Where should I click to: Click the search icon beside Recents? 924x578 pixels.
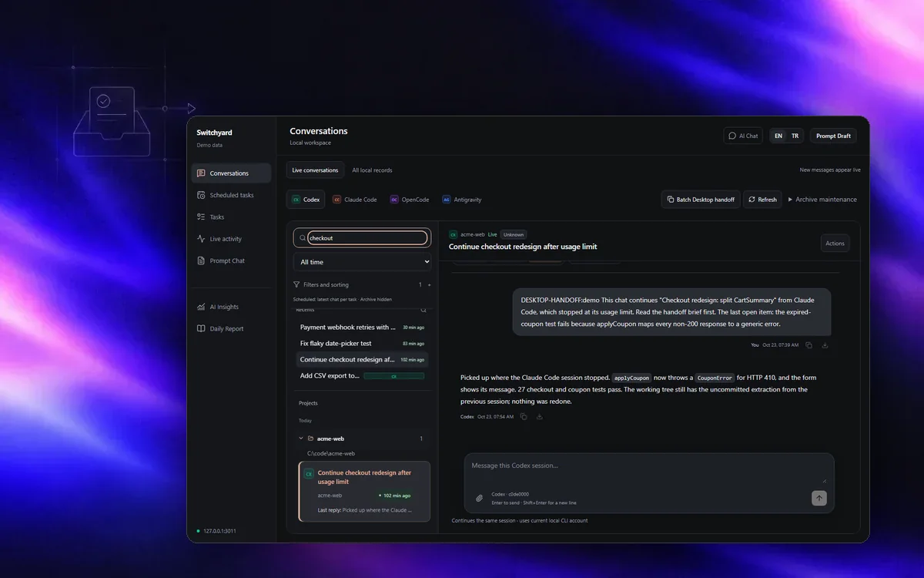click(423, 310)
